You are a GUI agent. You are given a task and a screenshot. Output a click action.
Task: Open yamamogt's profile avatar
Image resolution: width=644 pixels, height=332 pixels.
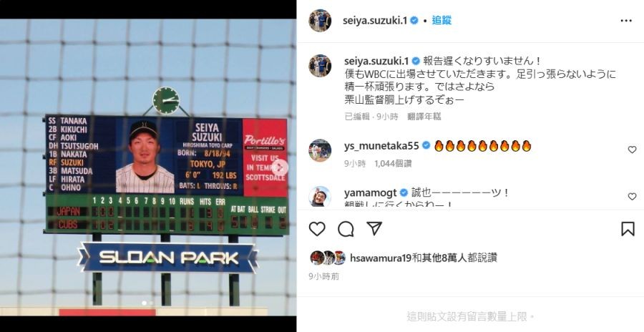320,196
